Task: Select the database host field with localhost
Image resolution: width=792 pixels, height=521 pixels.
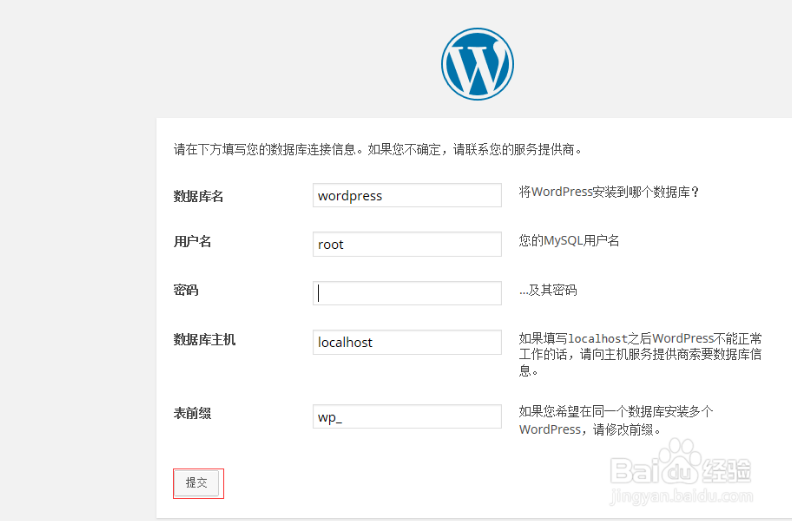Action: [407, 342]
